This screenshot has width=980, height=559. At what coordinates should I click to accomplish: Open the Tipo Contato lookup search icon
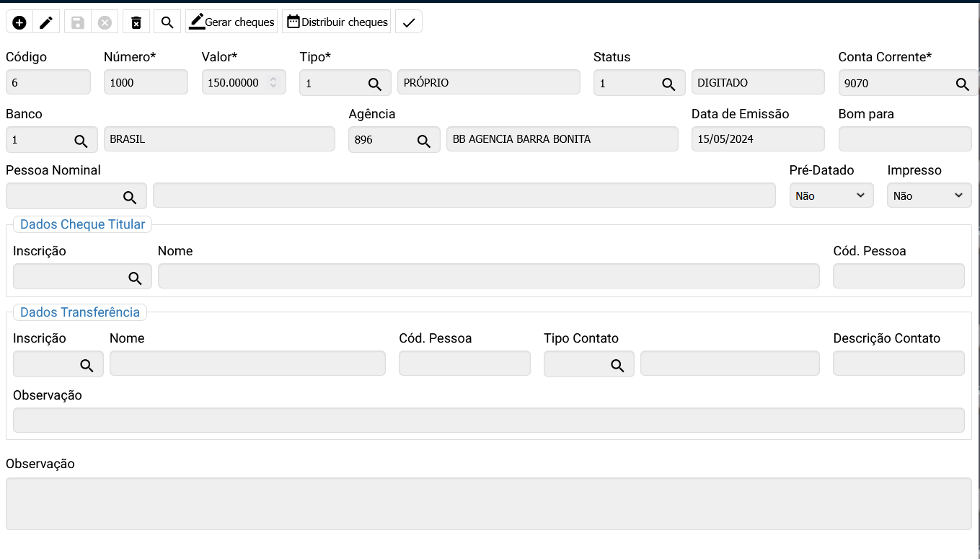click(617, 365)
